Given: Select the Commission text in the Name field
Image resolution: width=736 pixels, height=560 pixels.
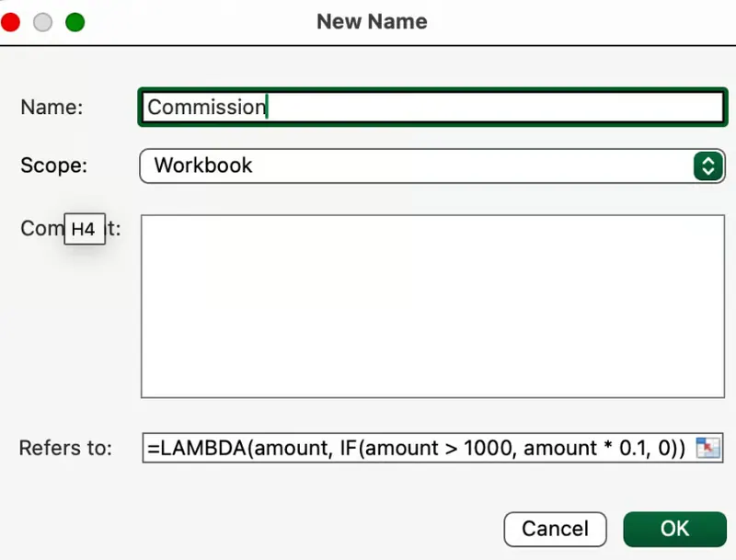Looking at the screenshot, I should (204, 107).
